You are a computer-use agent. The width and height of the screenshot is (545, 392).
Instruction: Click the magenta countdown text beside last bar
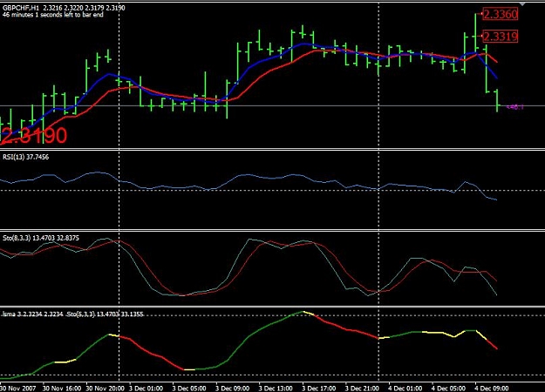tap(514, 107)
